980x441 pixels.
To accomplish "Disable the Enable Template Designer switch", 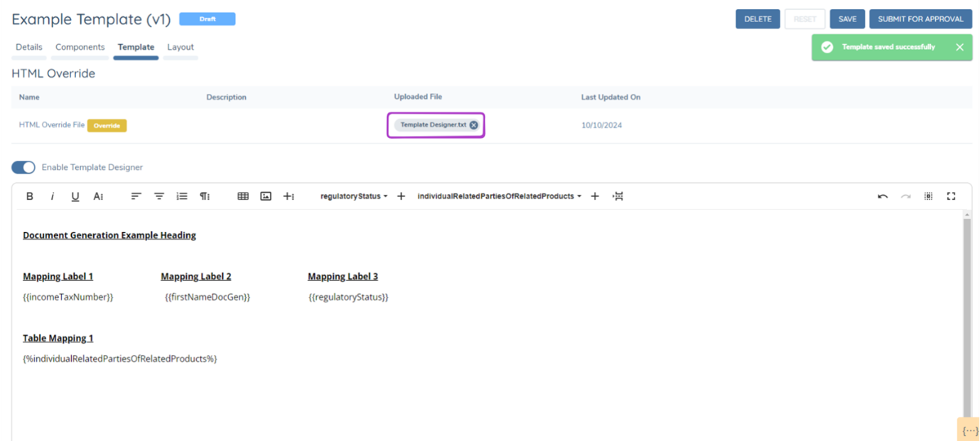I will [x=23, y=167].
